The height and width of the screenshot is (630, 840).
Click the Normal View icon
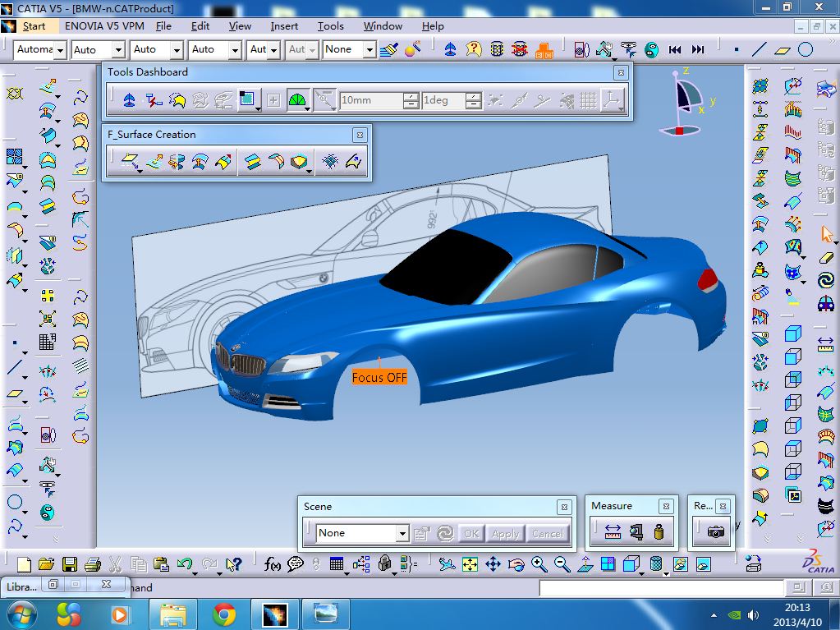pos(585,564)
